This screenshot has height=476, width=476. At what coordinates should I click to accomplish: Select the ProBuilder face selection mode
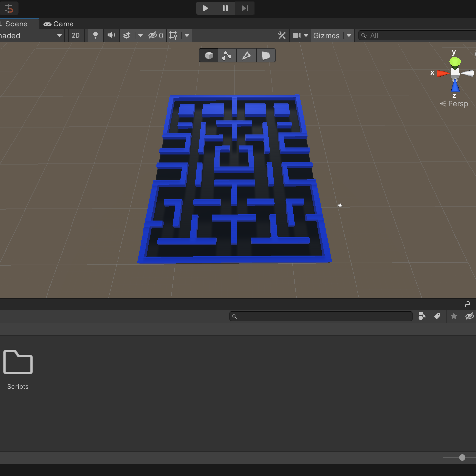pos(265,55)
